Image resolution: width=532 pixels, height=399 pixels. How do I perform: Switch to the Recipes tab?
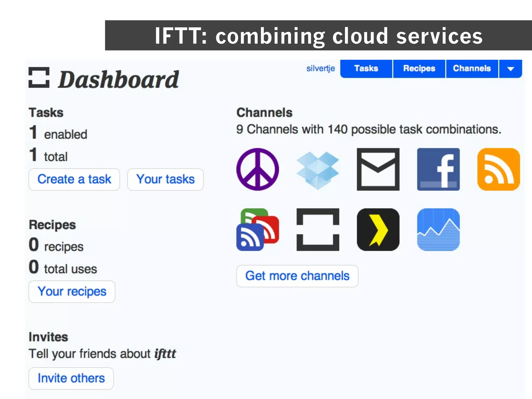tap(419, 69)
